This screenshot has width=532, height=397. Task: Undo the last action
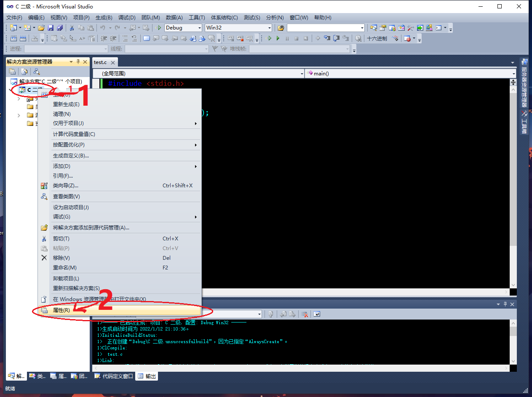click(x=103, y=28)
